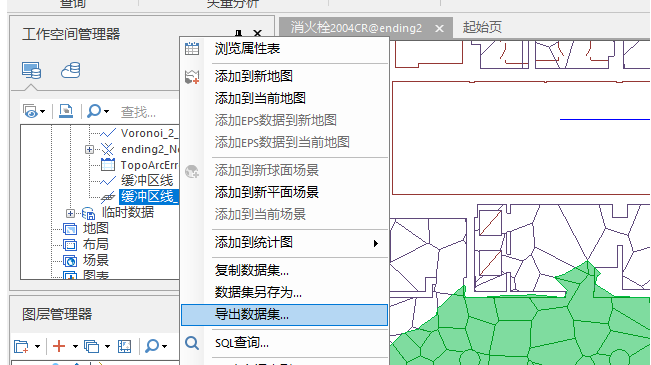Expand the ending2_N network dataset node
The width and height of the screenshot is (651, 365).
click(89, 149)
